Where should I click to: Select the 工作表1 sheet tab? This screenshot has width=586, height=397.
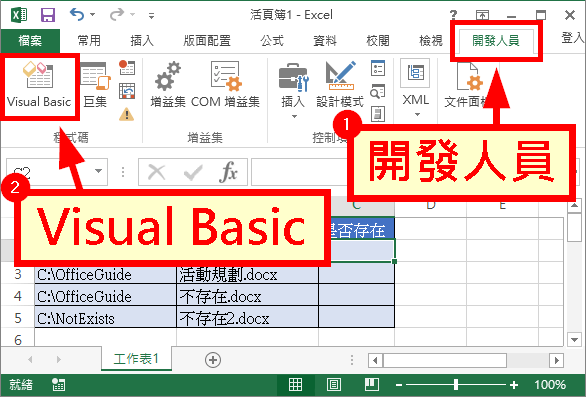[x=136, y=359]
